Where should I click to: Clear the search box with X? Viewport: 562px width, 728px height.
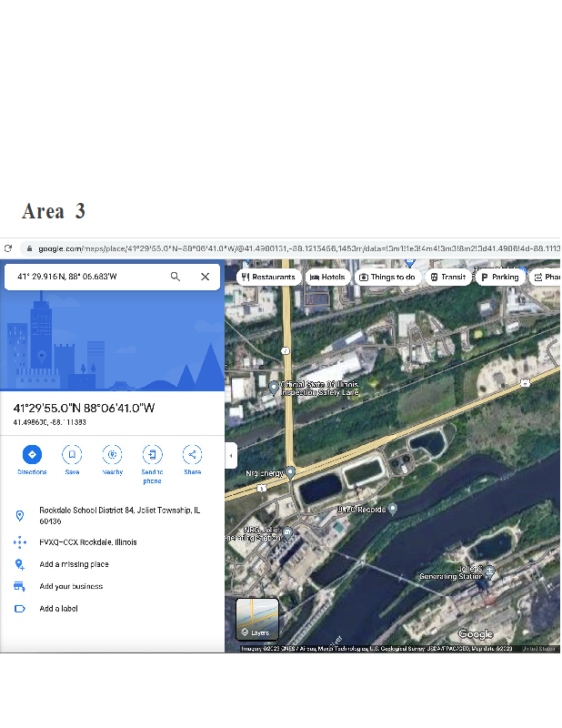[206, 277]
